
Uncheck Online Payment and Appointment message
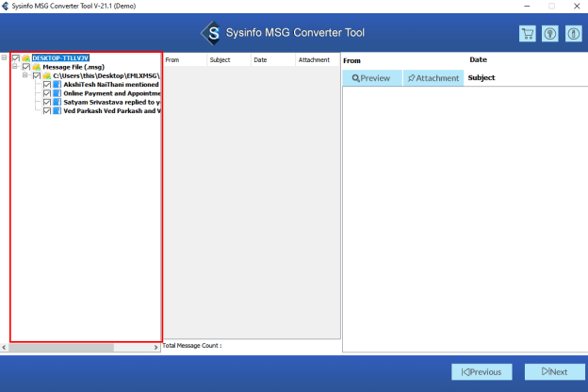(47, 93)
